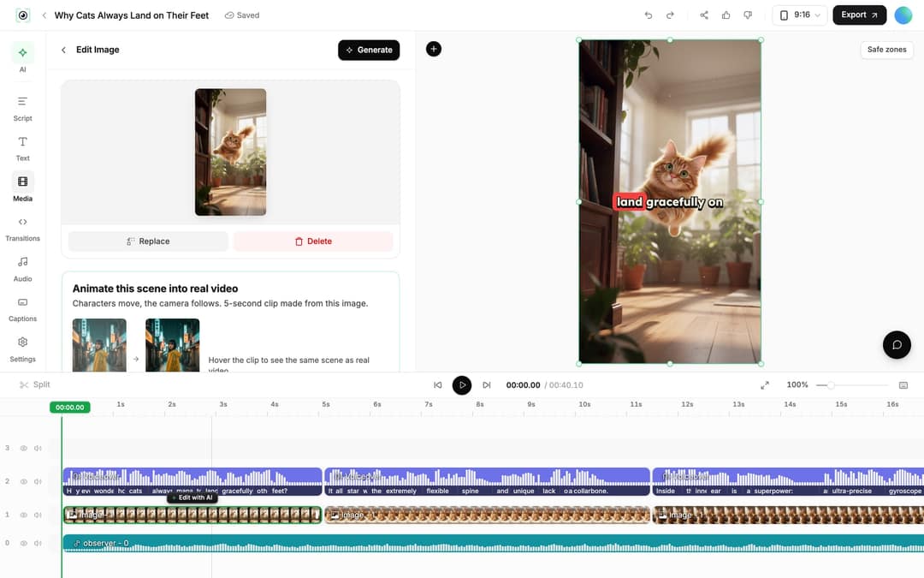Select first voiceover clip 'gracefully oth feet?'
The width and height of the screenshot is (924, 578).
tap(192, 481)
